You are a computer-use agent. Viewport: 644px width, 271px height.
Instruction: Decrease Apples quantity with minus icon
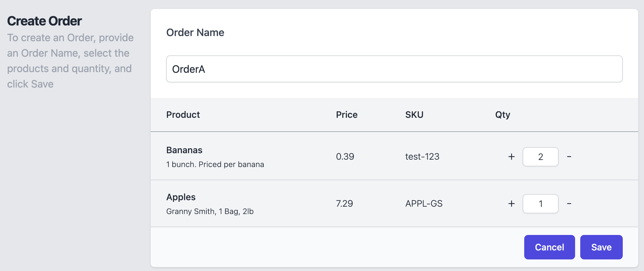point(569,204)
